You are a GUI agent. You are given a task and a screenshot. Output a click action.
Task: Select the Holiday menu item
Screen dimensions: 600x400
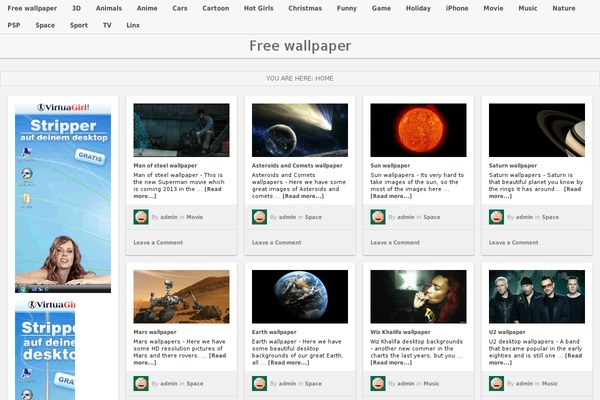418,8
